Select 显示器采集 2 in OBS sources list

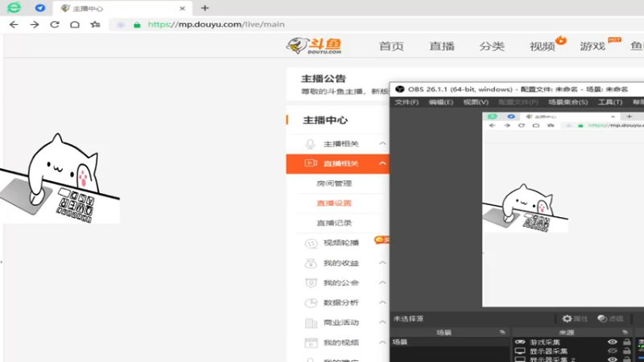coord(552,359)
